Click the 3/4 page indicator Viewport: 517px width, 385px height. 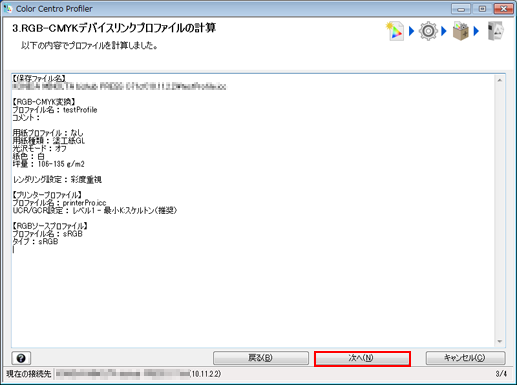[501, 374]
